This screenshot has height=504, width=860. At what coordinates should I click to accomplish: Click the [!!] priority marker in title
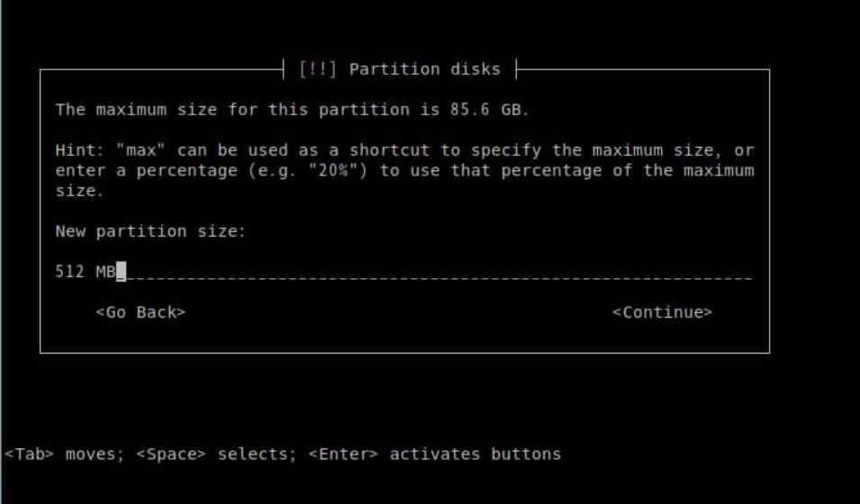pyautogui.click(x=318, y=69)
